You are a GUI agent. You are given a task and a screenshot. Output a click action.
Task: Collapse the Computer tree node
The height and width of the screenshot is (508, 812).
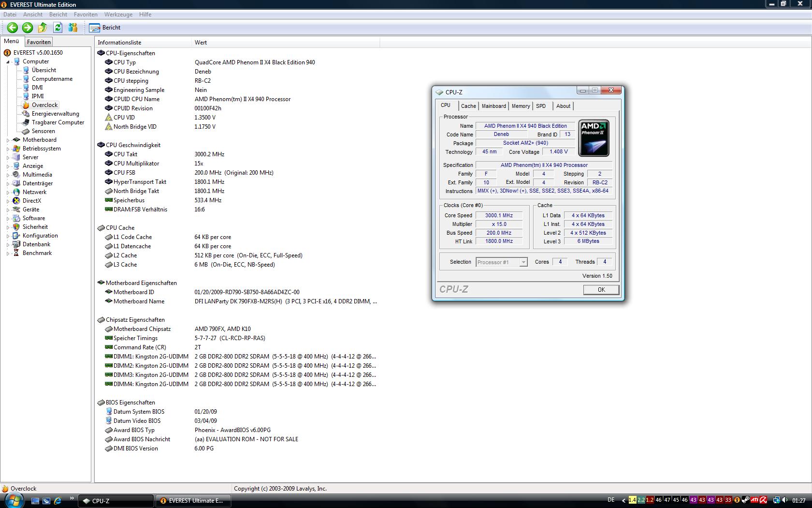[8, 62]
